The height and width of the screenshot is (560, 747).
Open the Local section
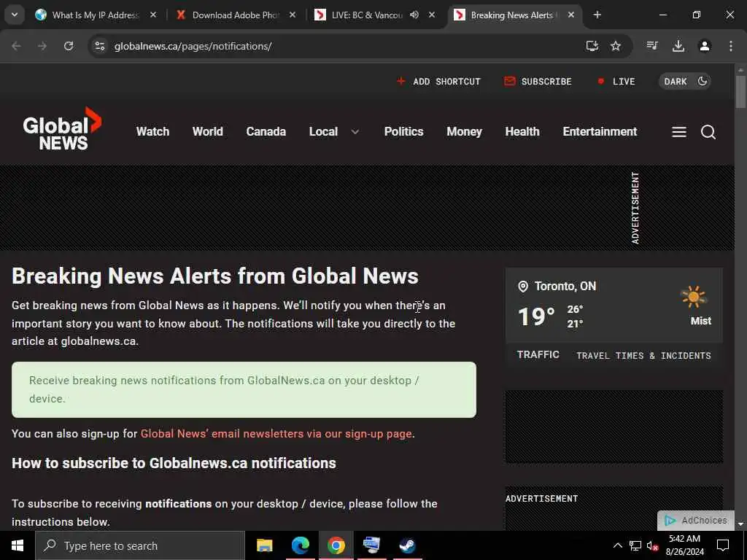(x=323, y=131)
